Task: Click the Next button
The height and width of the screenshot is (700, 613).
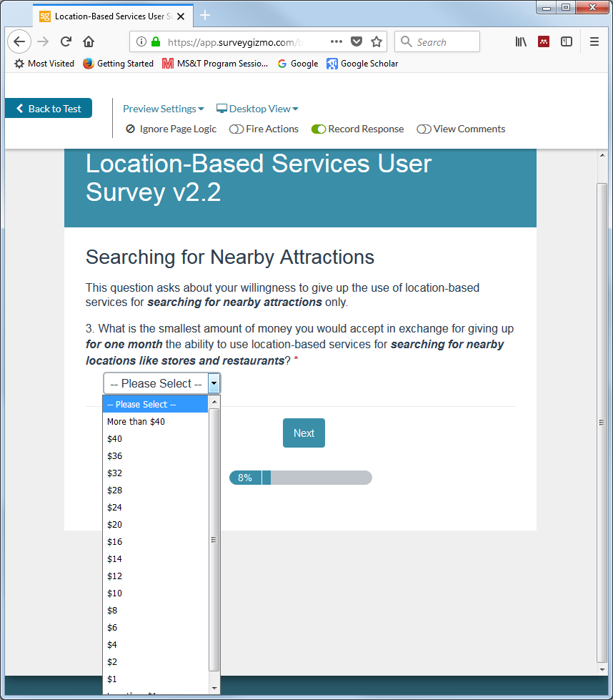Action: tap(304, 433)
